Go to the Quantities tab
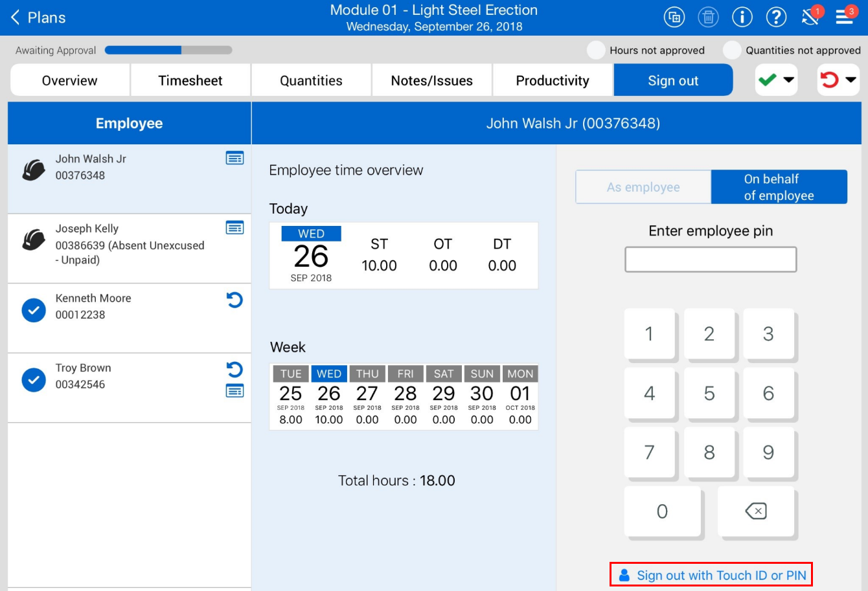The image size is (868, 591). click(x=311, y=80)
